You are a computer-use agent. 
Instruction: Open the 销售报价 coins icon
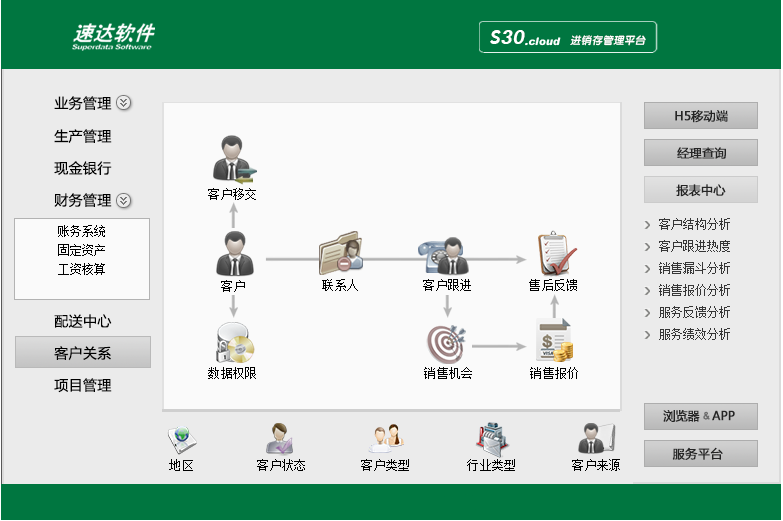(x=554, y=341)
